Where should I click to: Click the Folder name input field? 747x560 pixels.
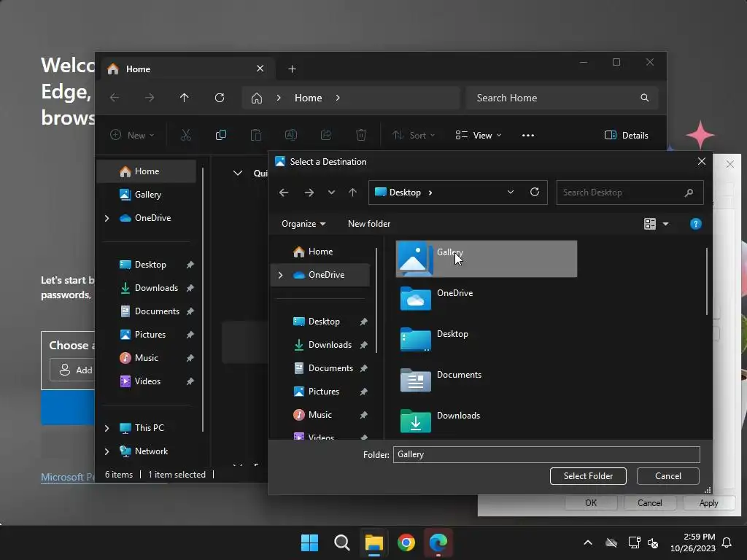[x=546, y=454]
